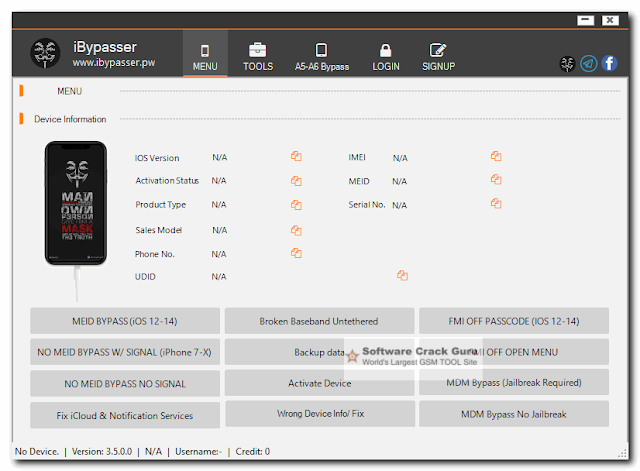Image resolution: width=640 pixels, height=471 pixels.
Task: Click the small Anonymous mask icon near Telegram
Action: (x=567, y=64)
